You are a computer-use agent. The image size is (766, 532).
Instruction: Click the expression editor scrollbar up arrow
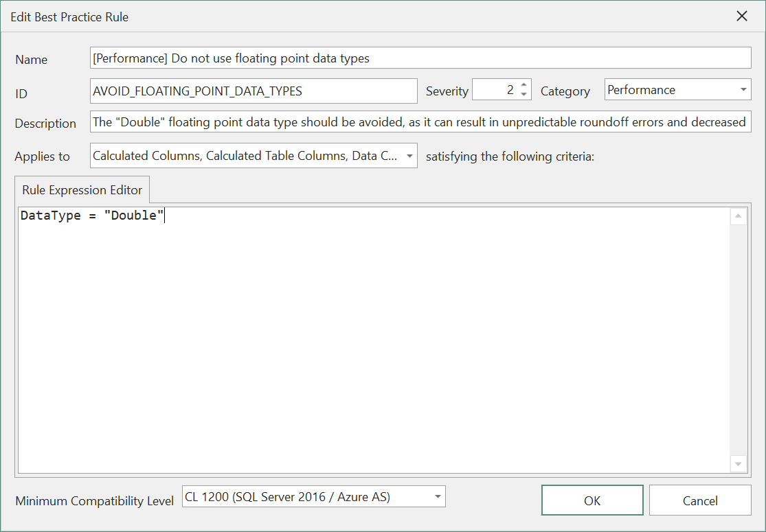pyautogui.click(x=738, y=215)
